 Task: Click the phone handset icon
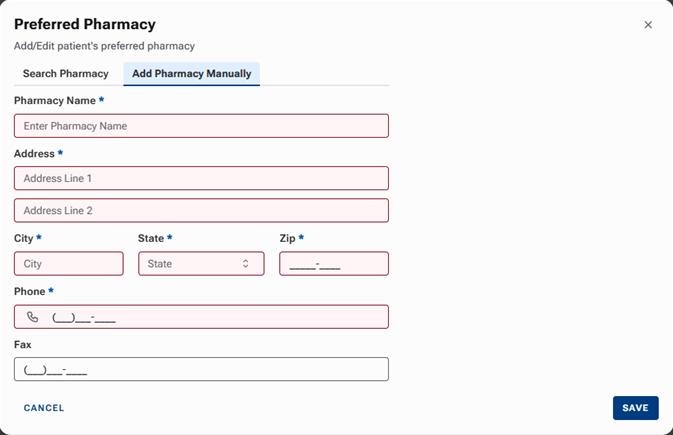click(33, 317)
